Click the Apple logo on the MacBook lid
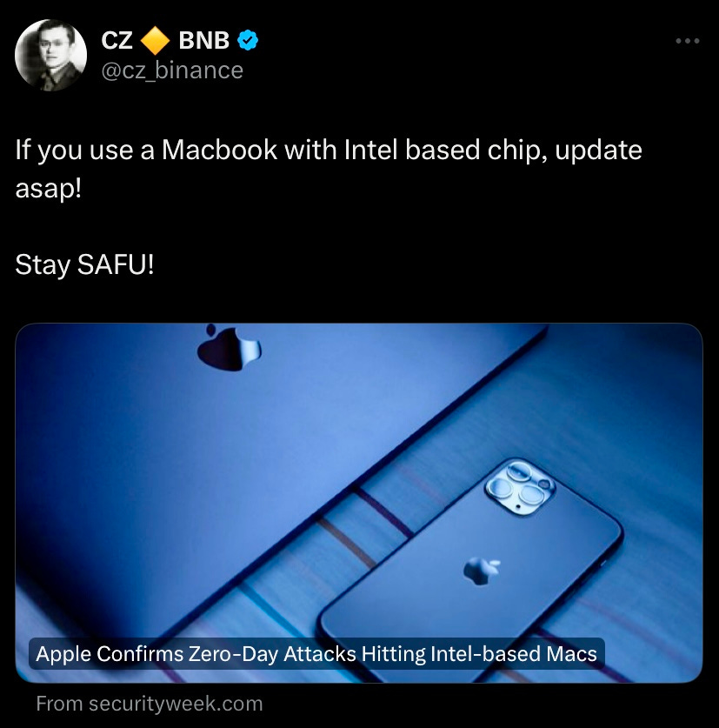 pos(229,347)
